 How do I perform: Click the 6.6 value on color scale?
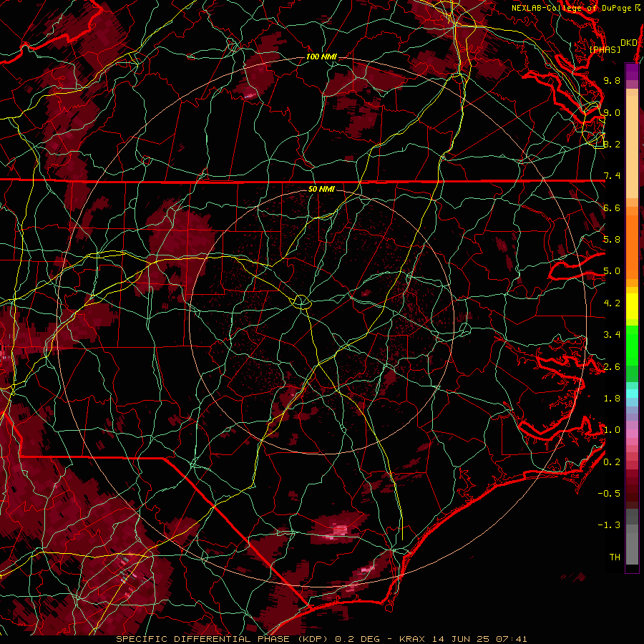612,208
